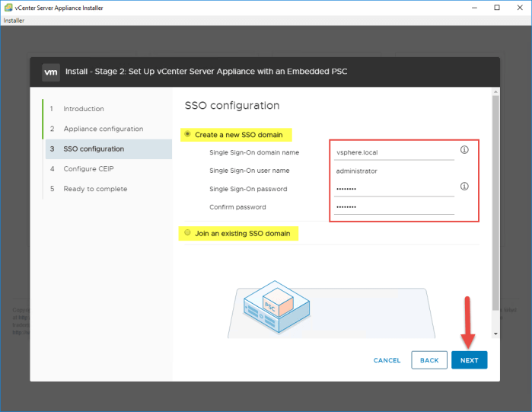Maximize the vCenter installer window
The height and width of the screenshot is (412, 532).
pyautogui.click(x=497, y=8)
